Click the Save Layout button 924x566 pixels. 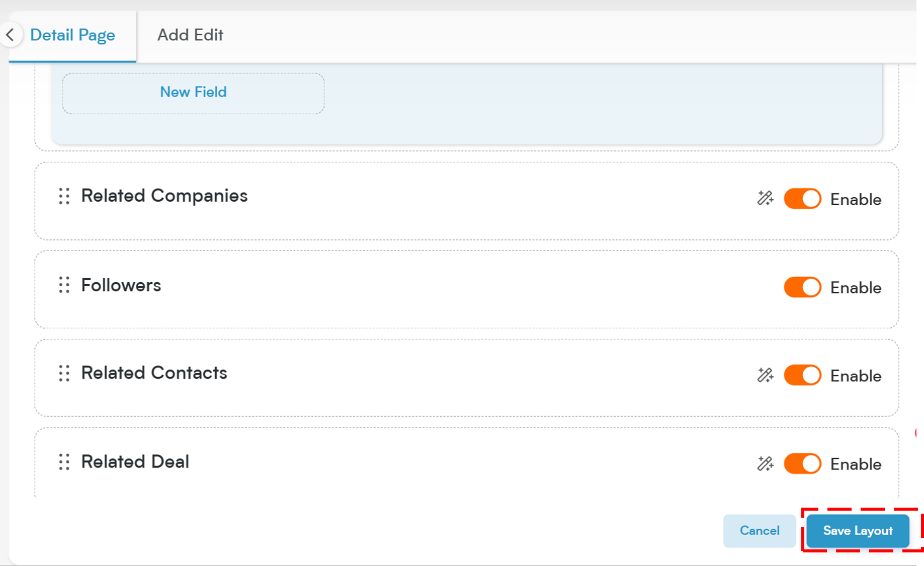coord(858,531)
